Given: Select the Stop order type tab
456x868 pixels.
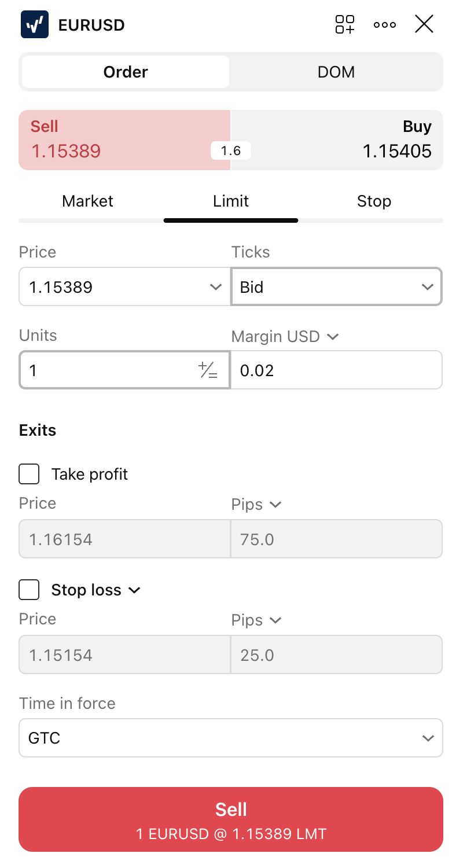Looking at the screenshot, I should [x=374, y=201].
